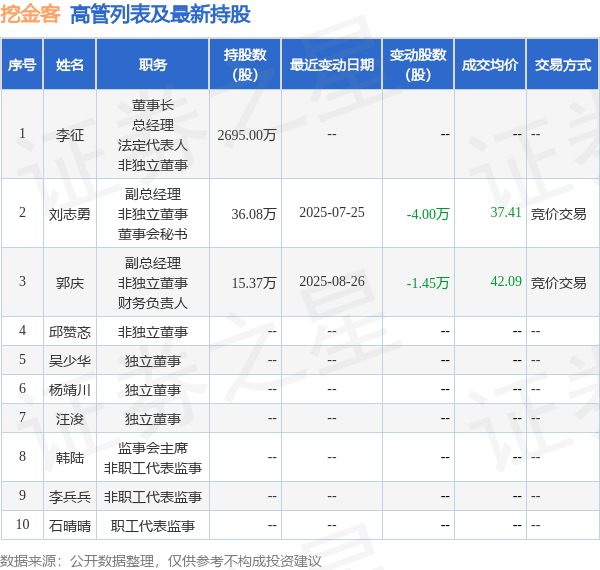Click 竞价交易 in 郭庆's row
Viewport: 600px width, 570px height.
(559, 283)
